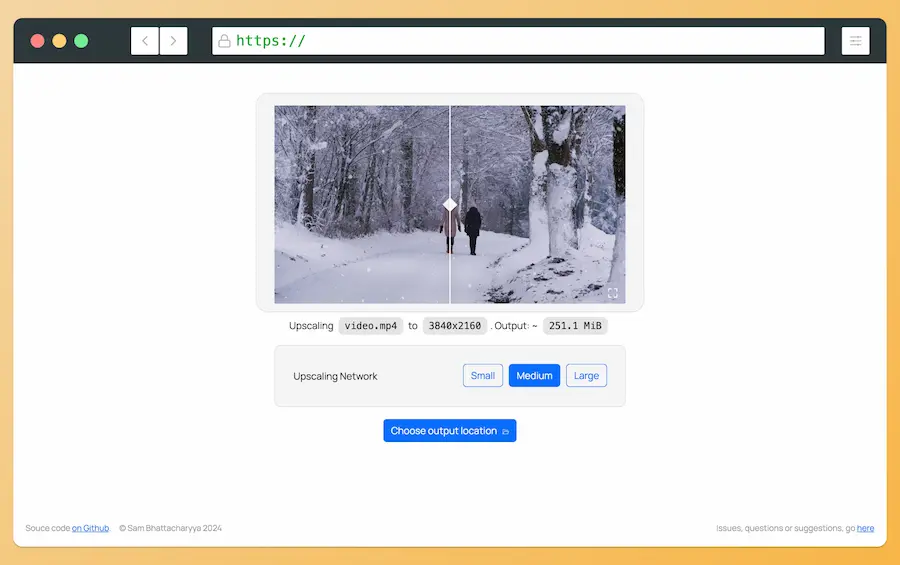The width and height of the screenshot is (900, 565).
Task: Click the Choose output location button
Action: coord(449,431)
